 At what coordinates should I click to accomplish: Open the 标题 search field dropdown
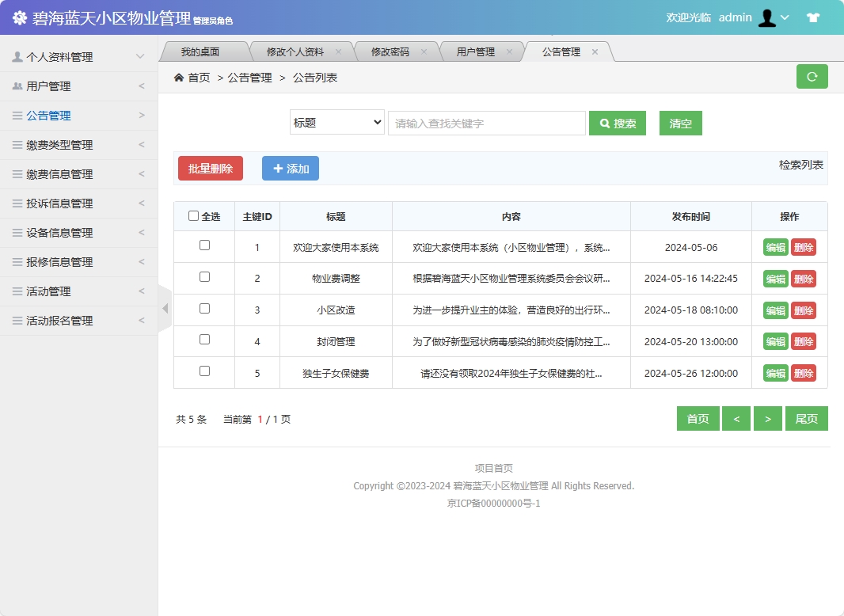tap(336, 122)
